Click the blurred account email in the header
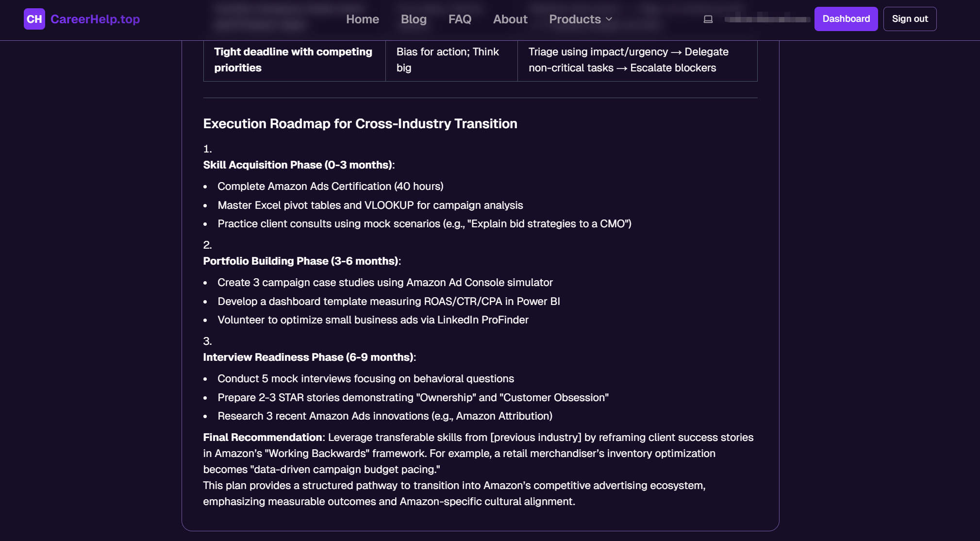This screenshot has width=980, height=541. 767,19
